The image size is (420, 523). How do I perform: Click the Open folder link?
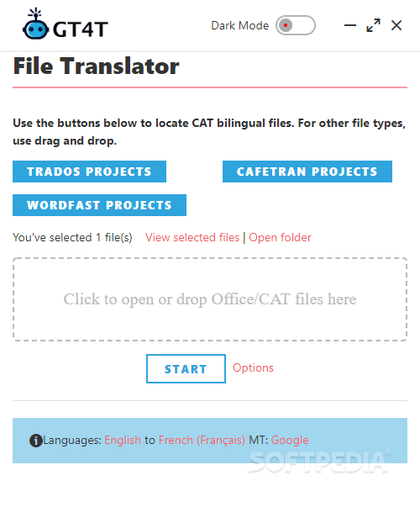pyautogui.click(x=280, y=237)
